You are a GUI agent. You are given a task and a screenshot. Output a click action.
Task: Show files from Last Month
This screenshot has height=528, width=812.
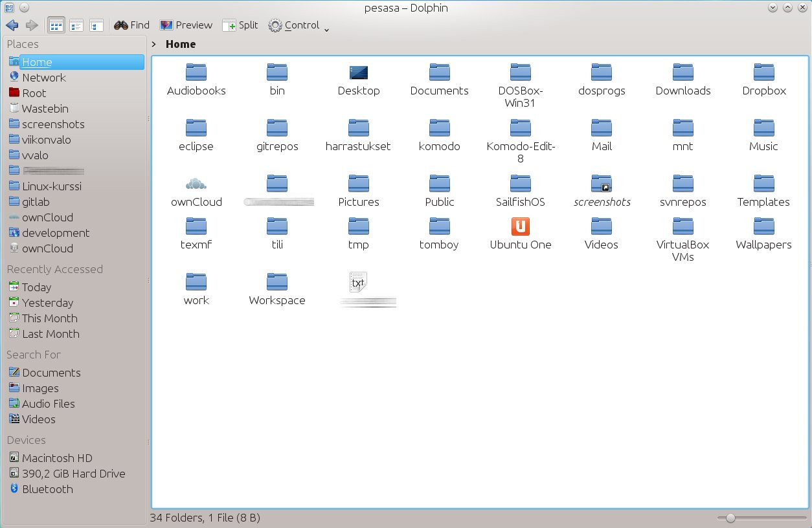click(44, 334)
